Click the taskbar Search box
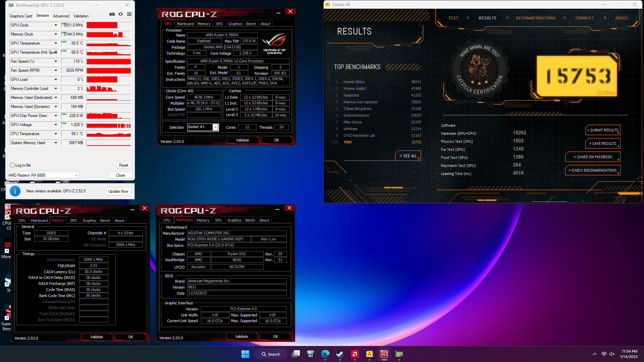Image resolution: width=644 pixels, height=362 pixels. coord(270,354)
